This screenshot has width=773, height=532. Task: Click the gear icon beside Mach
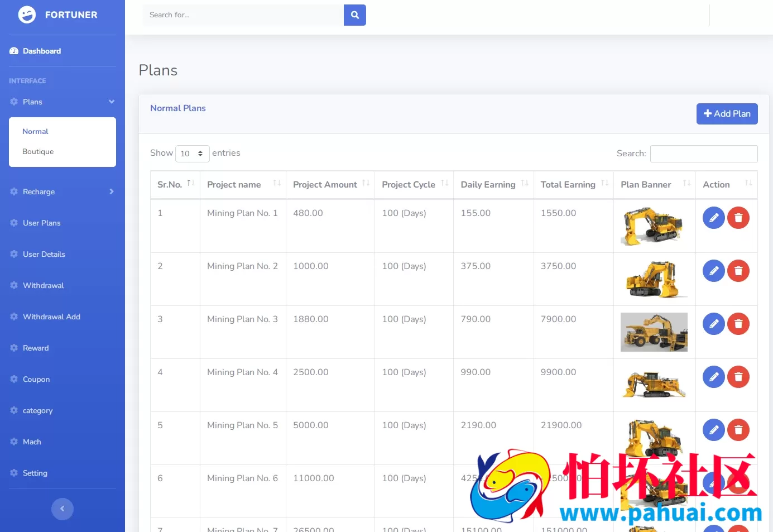[x=14, y=442]
